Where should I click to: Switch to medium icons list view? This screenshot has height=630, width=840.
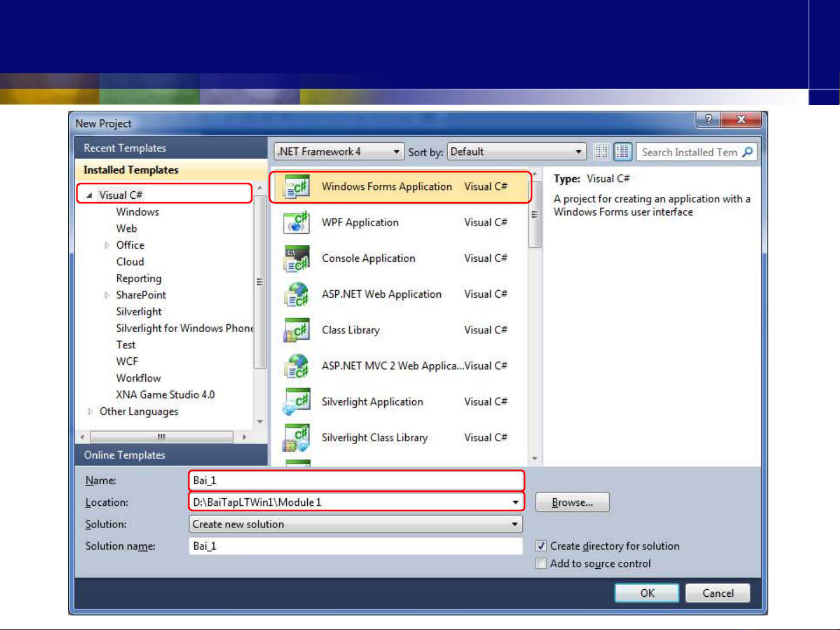(623, 152)
